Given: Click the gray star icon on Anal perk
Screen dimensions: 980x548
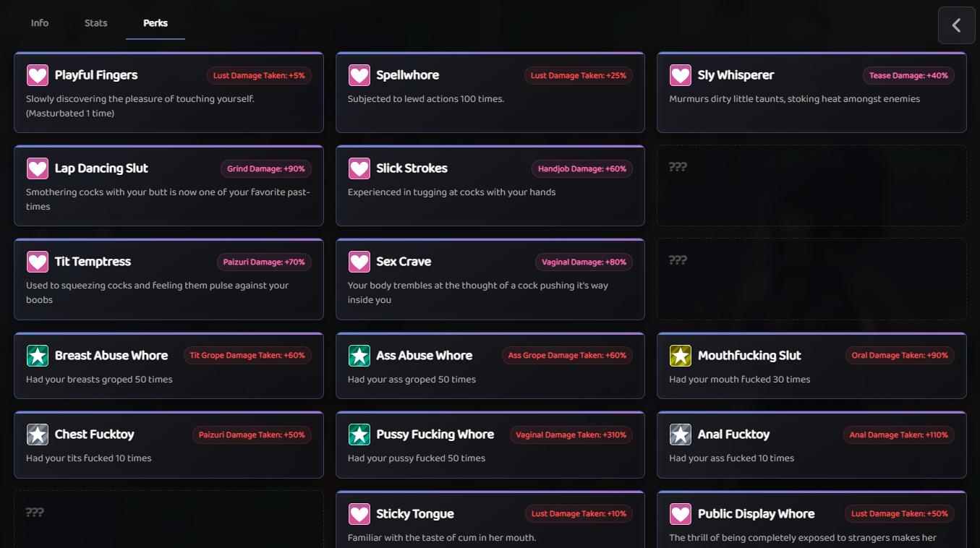Looking at the screenshot, I should coord(681,434).
